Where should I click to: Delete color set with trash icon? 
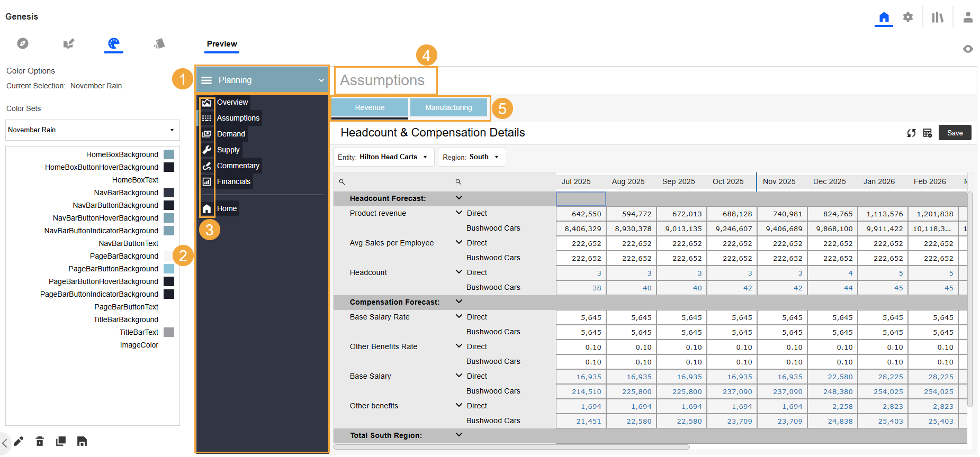click(40, 441)
